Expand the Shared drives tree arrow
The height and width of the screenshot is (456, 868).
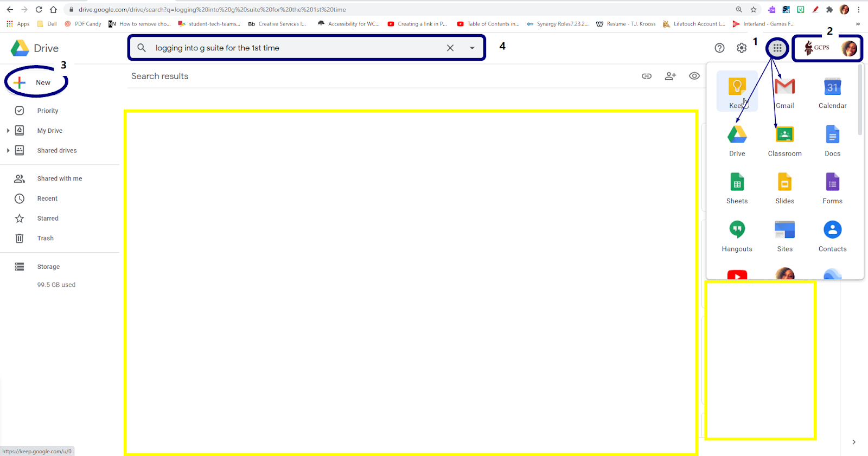pos(8,151)
